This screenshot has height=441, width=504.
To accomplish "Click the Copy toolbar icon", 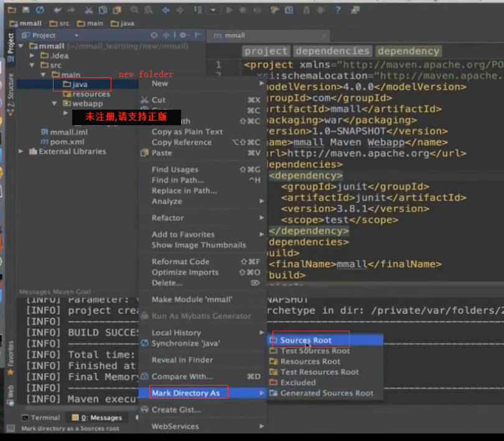I will (x=103, y=11).
